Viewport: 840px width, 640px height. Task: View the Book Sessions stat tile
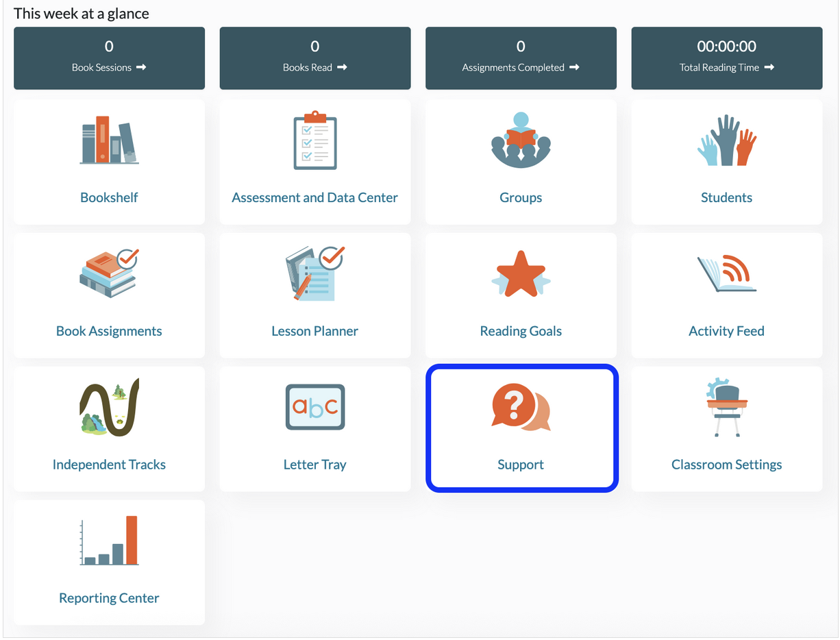[x=110, y=58]
